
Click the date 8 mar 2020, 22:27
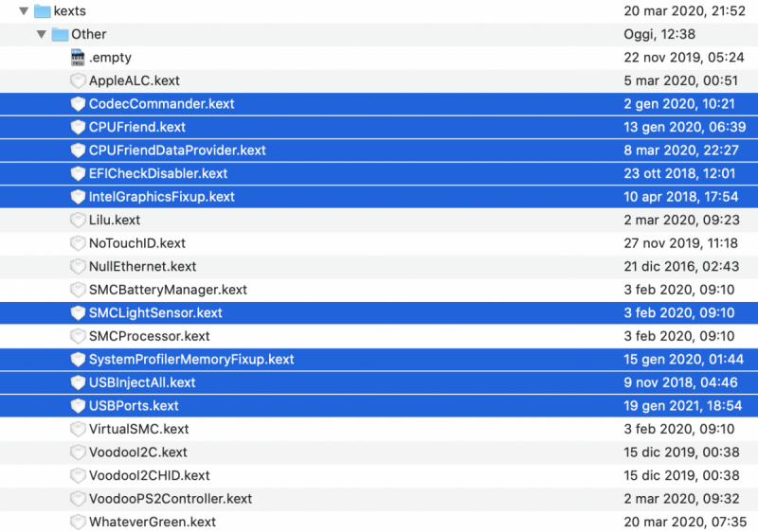tap(681, 150)
